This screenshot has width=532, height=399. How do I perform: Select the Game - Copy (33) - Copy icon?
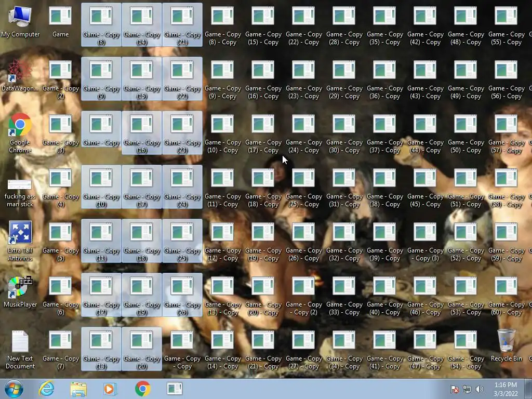[x=344, y=296]
